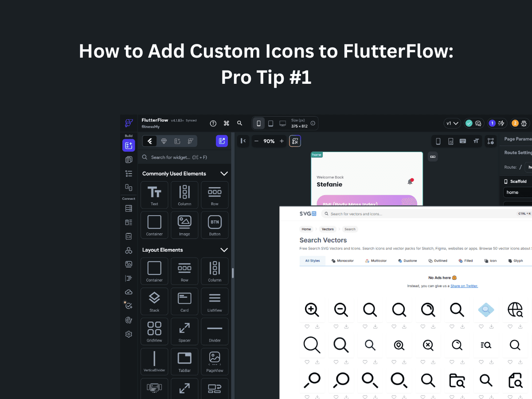
Task: Select the Text widget tile
Action: point(154,195)
